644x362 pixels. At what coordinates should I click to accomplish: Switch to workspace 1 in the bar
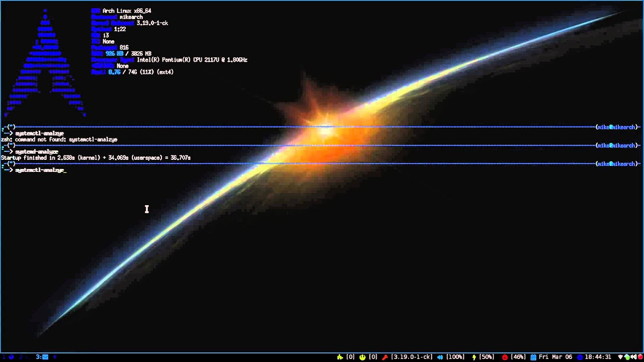click(8, 357)
